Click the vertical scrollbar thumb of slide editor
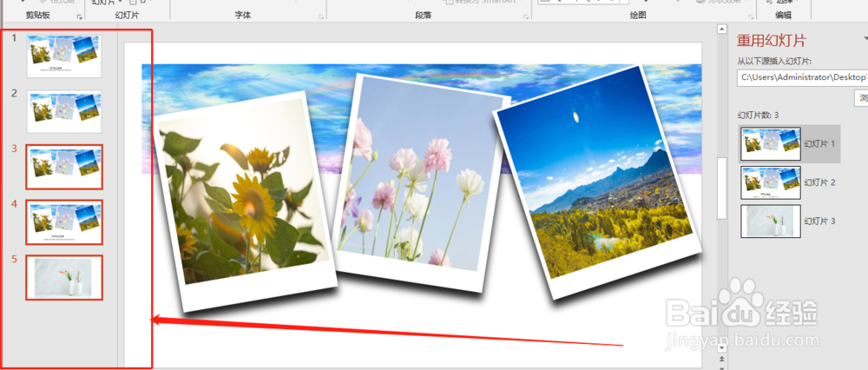This screenshot has height=370, width=868. click(x=721, y=188)
